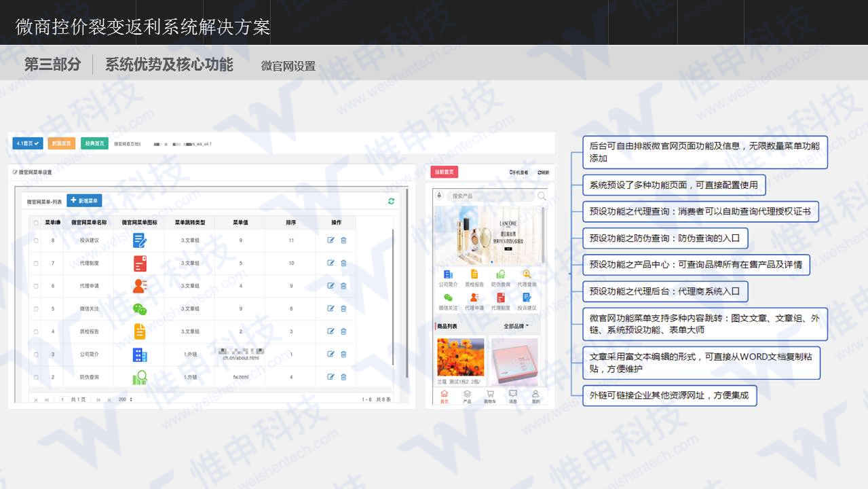This screenshot has height=489, width=868.
Task: Click the yellow 质检报告 document icon in table
Action: click(139, 331)
